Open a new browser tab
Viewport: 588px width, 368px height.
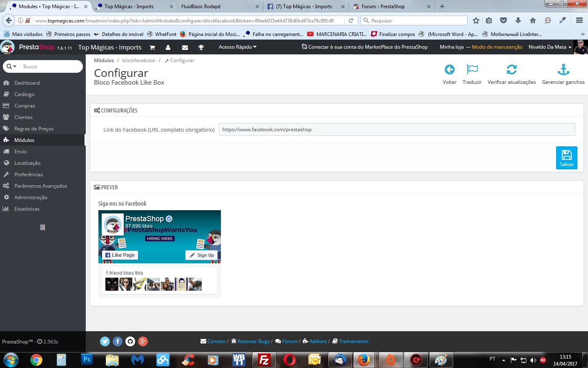point(442,7)
